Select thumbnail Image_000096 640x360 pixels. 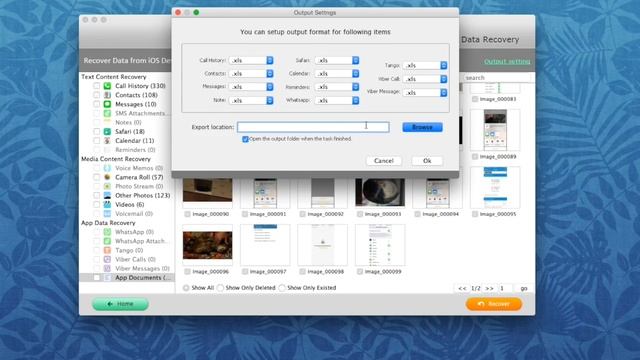(x=207, y=245)
